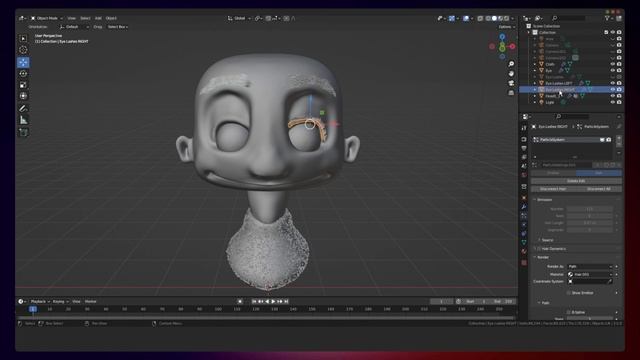Viewport: 640px width, 360px height.
Task: Open the Object Mode dropdown
Action: click(47, 18)
